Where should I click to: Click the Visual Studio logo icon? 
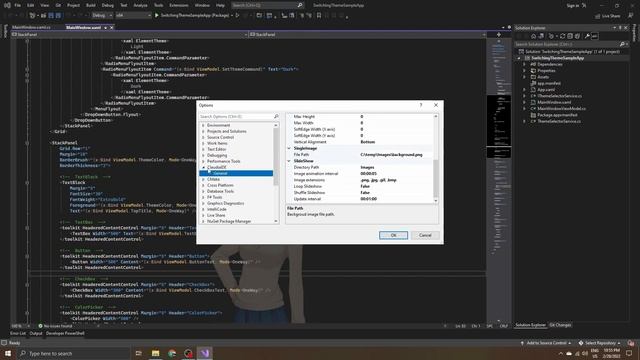click(7, 5)
